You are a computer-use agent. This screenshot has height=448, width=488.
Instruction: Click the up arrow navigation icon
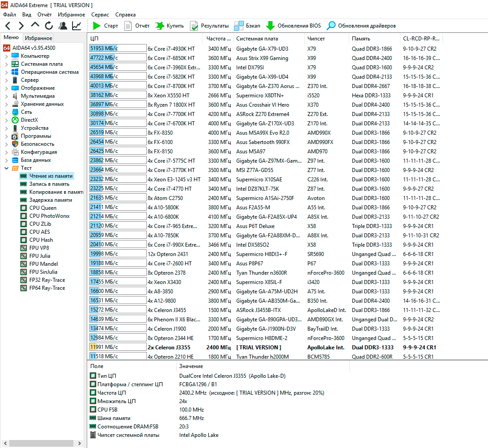(35, 26)
